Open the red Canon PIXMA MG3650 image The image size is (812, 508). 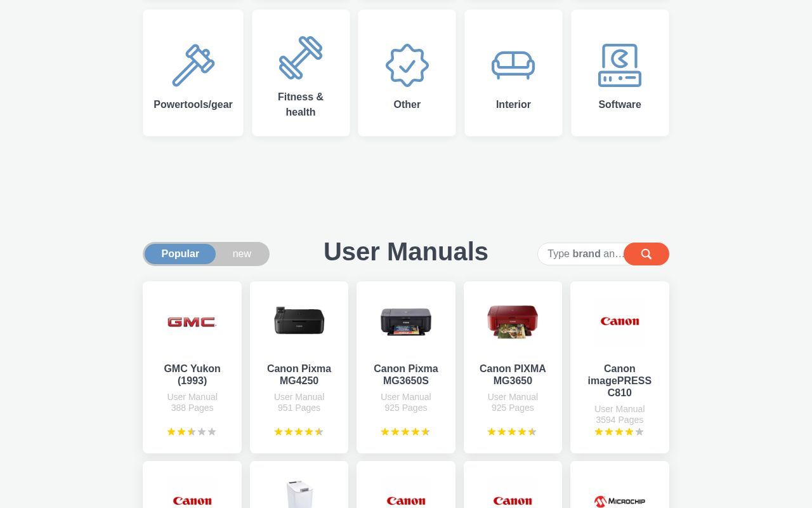[x=513, y=321]
